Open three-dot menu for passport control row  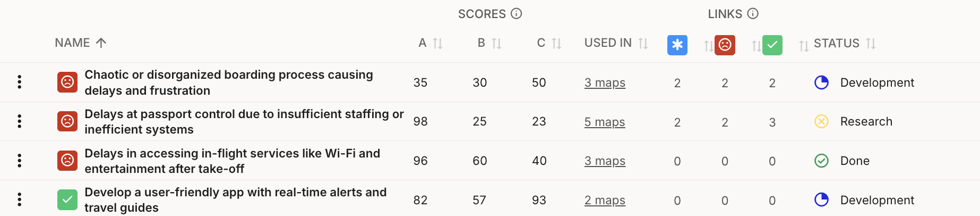(x=20, y=121)
